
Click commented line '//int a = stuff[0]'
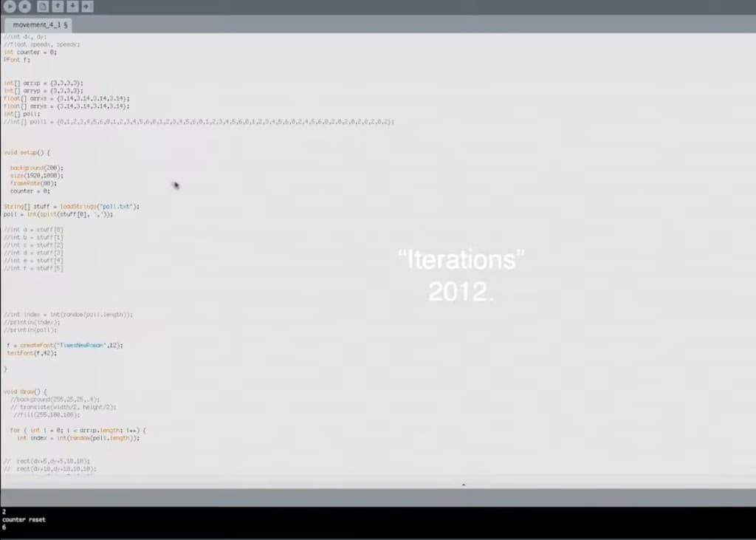coord(33,230)
